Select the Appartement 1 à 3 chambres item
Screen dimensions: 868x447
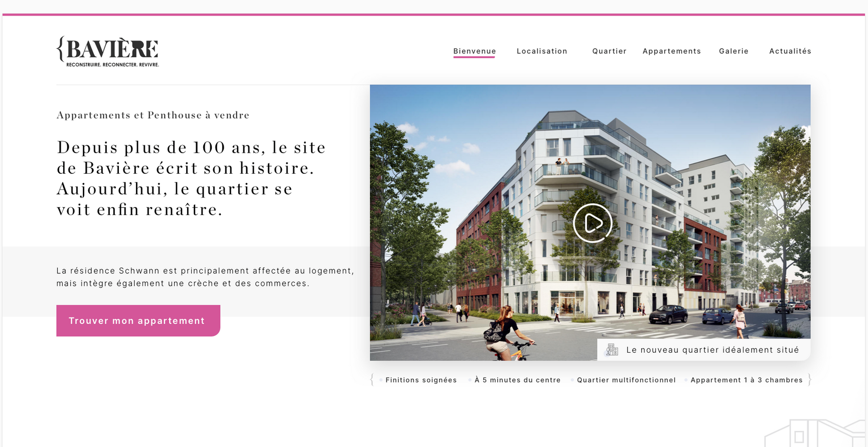(x=747, y=380)
